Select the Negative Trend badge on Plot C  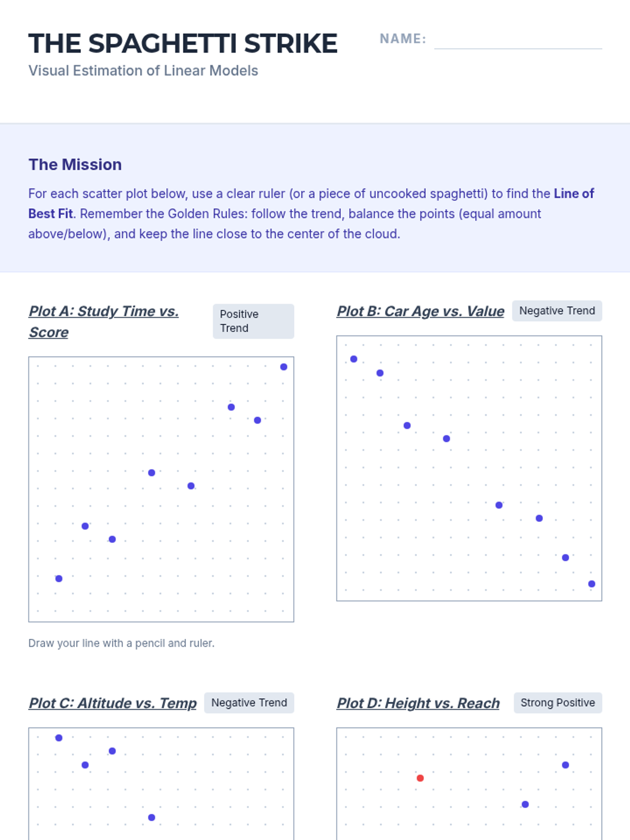[x=249, y=702]
